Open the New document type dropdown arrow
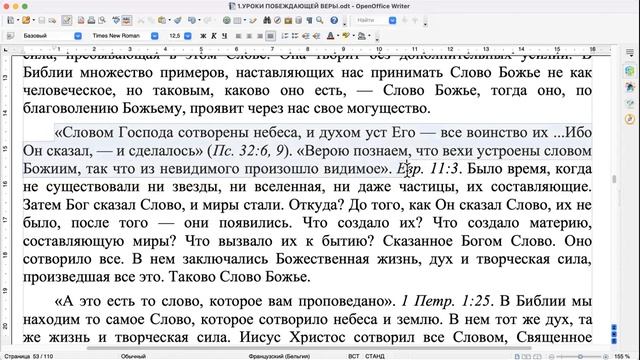Screen dimensions: 640x360 18,20
